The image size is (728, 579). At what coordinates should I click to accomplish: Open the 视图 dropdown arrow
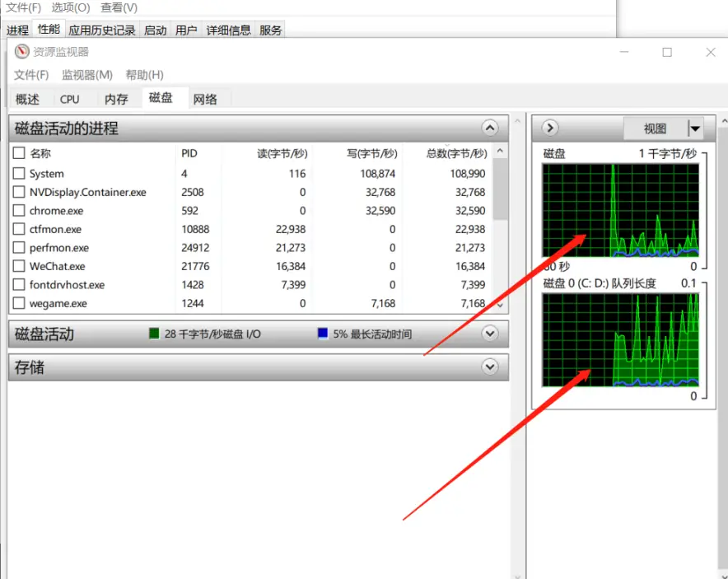[x=695, y=128]
